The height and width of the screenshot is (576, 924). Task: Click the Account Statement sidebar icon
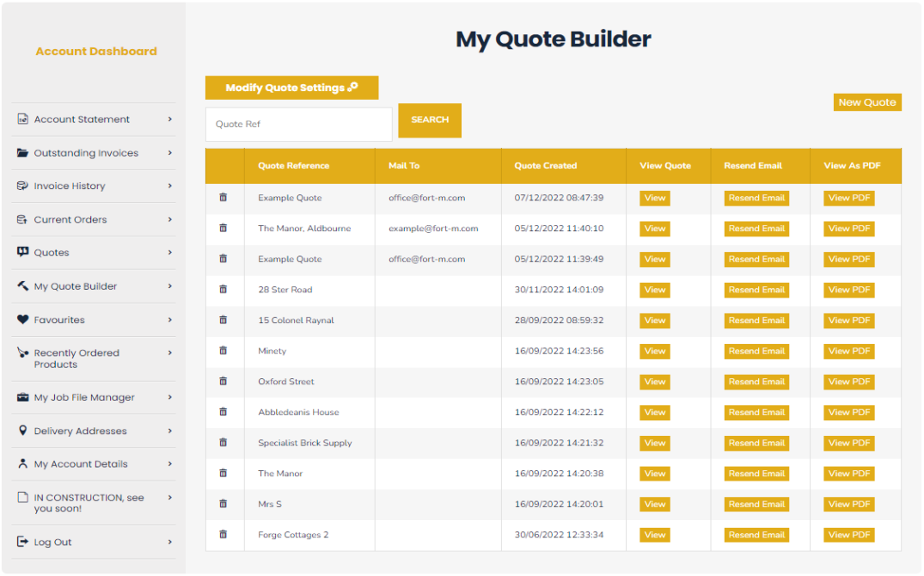pos(22,119)
